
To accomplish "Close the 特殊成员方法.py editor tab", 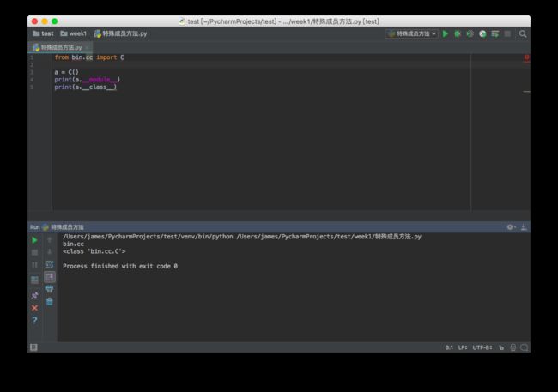I will coord(87,47).
